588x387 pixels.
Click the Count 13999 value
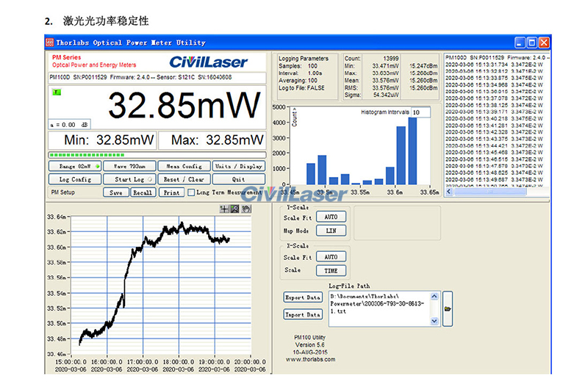[x=391, y=59]
